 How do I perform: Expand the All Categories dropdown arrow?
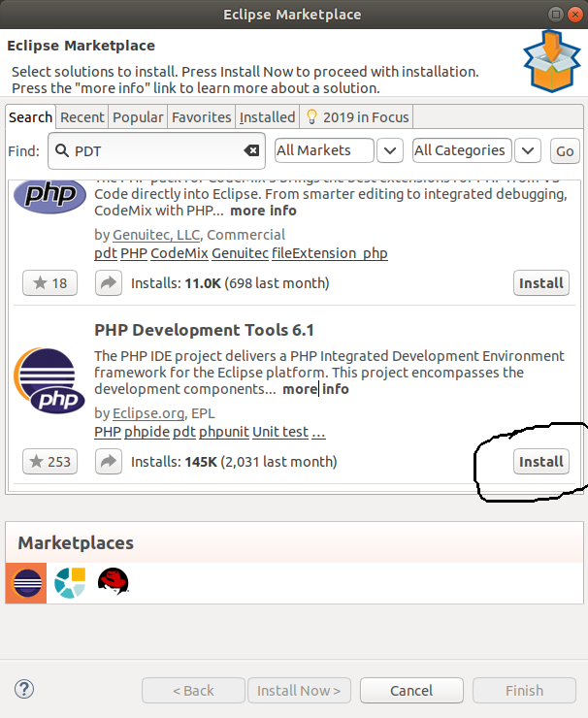click(528, 150)
